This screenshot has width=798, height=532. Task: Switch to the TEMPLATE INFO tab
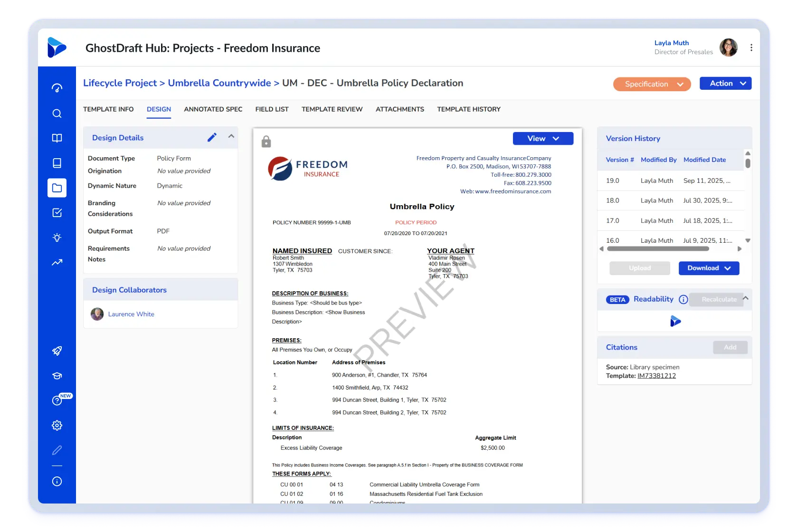(x=108, y=109)
